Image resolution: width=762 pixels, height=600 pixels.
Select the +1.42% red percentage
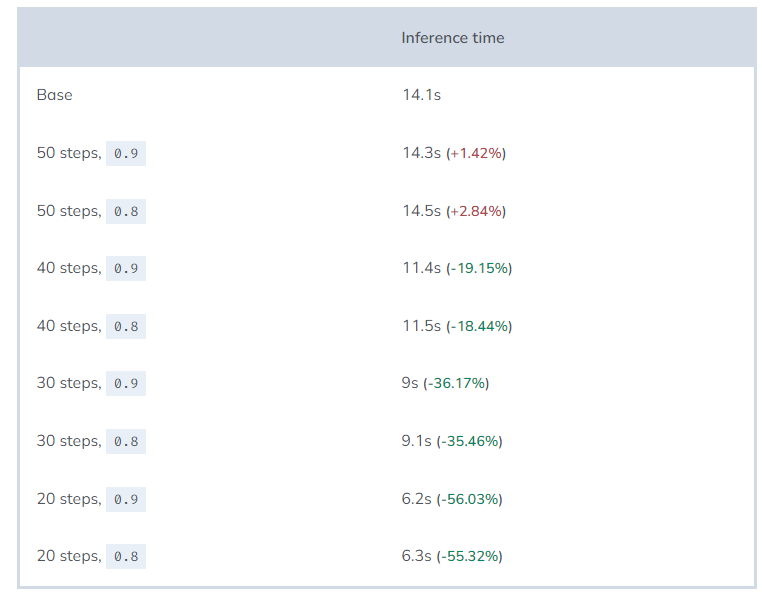(x=476, y=153)
